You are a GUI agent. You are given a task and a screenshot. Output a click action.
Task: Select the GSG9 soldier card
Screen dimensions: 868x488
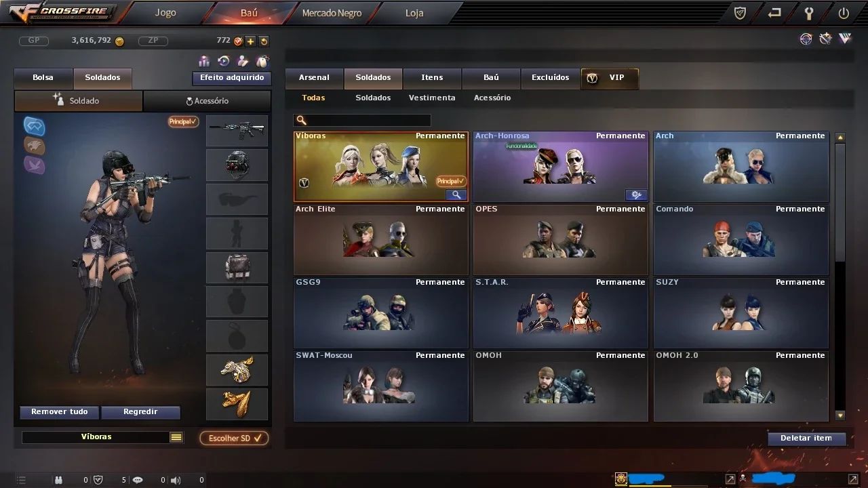(x=381, y=312)
